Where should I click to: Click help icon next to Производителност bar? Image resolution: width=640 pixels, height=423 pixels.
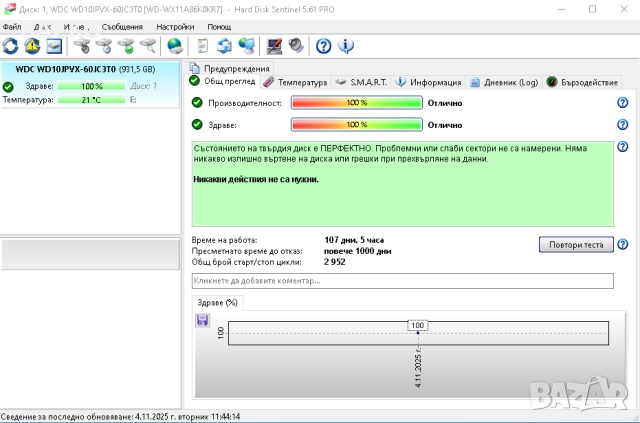click(x=622, y=102)
